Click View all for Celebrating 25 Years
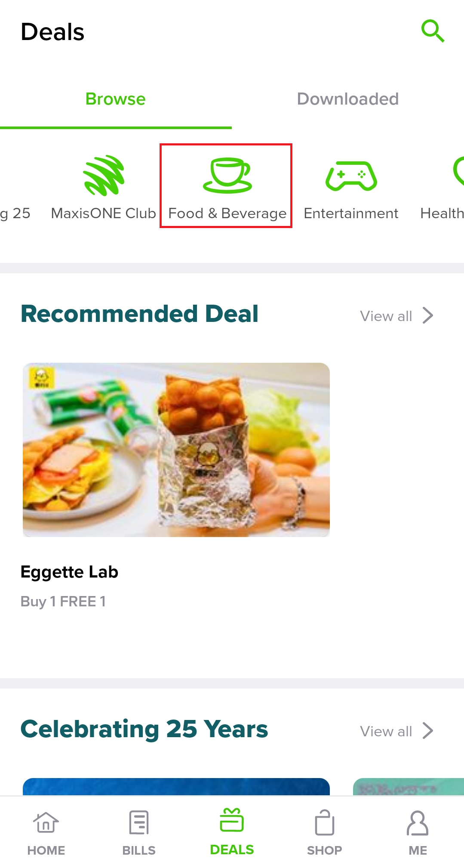The image size is (464, 868). [x=386, y=732]
